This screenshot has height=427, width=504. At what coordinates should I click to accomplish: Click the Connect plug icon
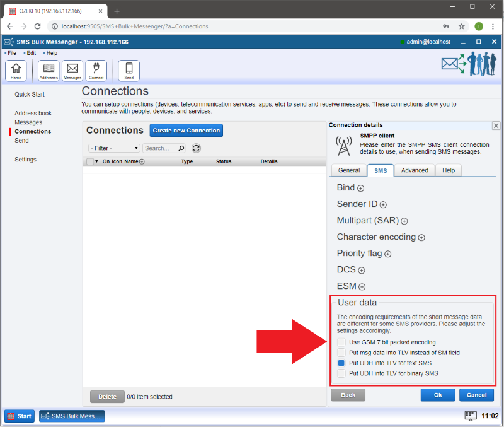point(96,70)
